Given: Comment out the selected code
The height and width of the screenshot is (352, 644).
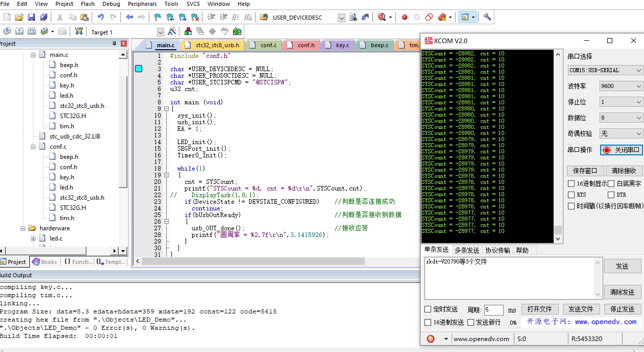Looking at the screenshot, I should 236,17.
